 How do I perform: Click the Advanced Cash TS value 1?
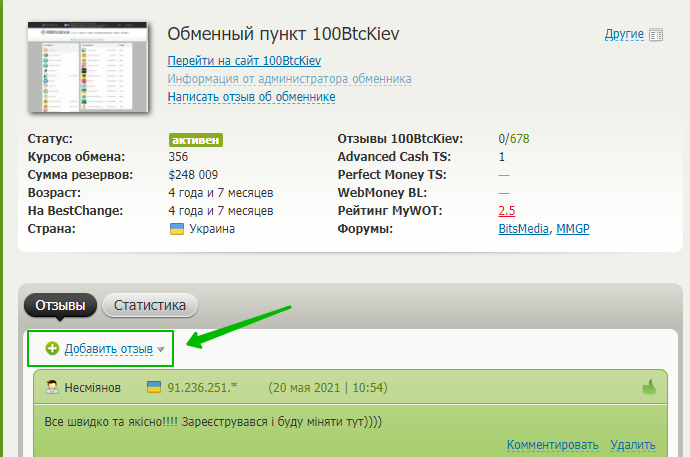[x=502, y=157]
